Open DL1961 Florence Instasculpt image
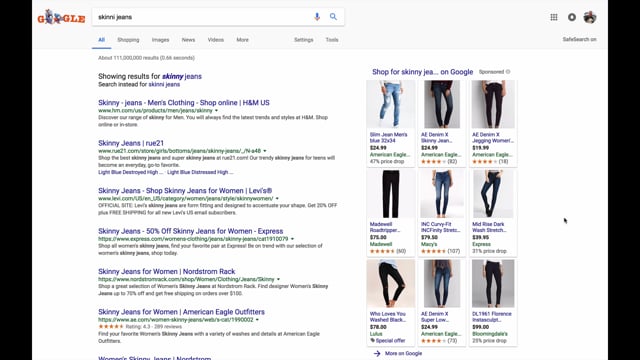This screenshot has width=640, height=360. tap(493, 284)
